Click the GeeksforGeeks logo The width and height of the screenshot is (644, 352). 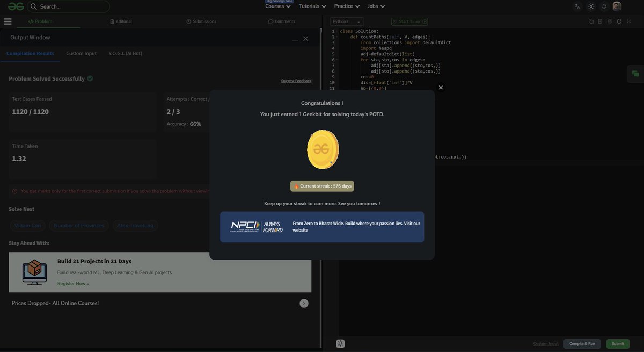click(16, 6)
